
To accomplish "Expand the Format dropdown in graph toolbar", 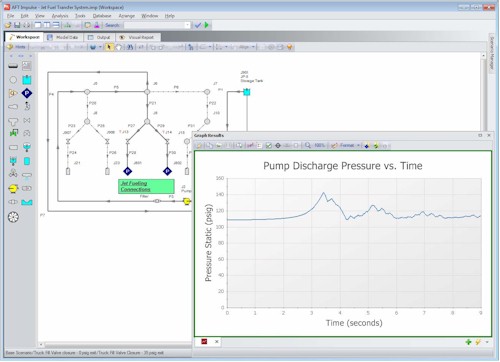I will [358, 145].
